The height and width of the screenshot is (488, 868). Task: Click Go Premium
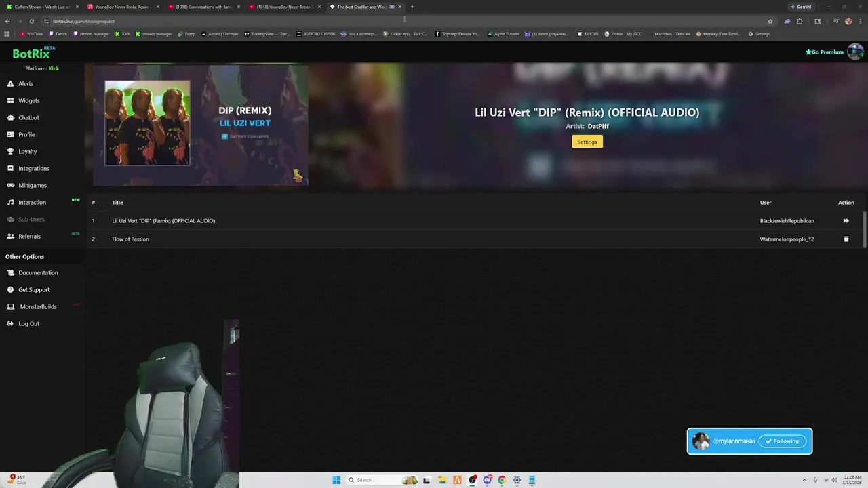pyautogui.click(x=824, y=52)
